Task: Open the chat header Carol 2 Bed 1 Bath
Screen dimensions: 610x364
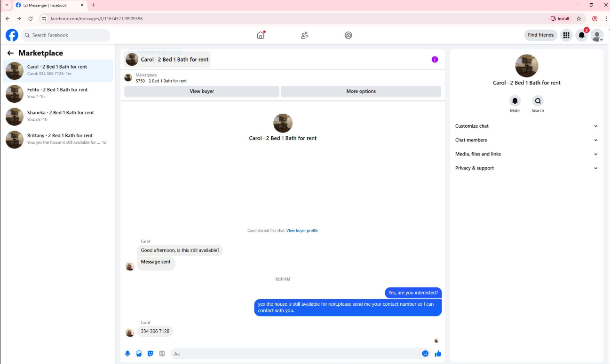Action: point(167,60)
